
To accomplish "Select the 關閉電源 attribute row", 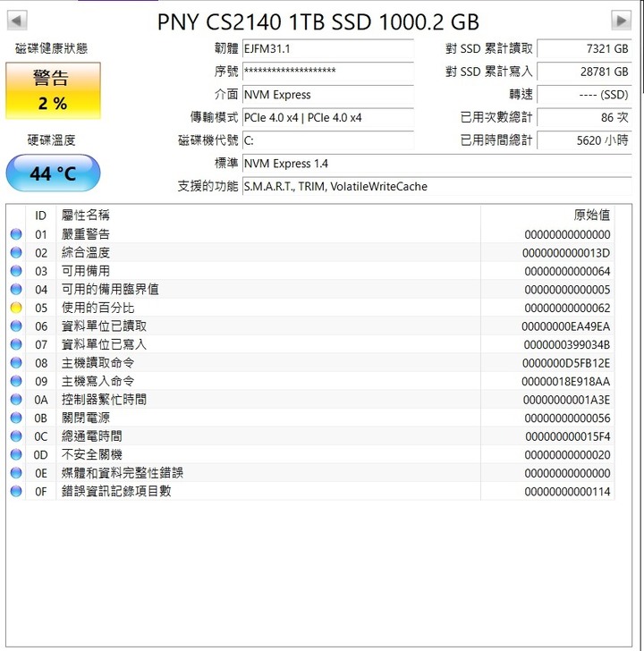I will click(x=310, y=418).
